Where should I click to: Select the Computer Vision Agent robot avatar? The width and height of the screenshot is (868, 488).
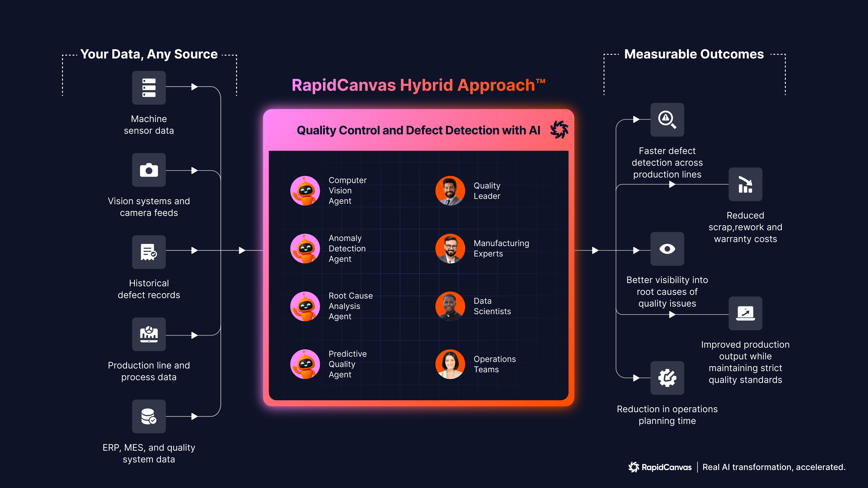[305, 191]
